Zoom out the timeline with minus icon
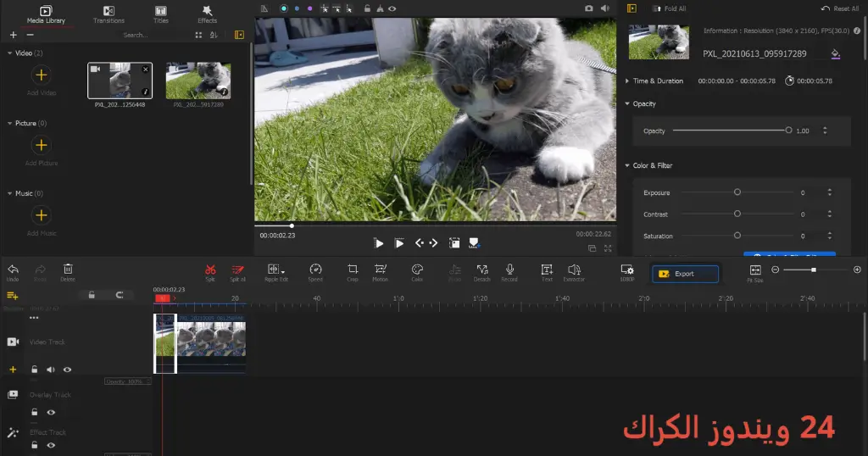 pyautogui.click(x=775, y=270)
